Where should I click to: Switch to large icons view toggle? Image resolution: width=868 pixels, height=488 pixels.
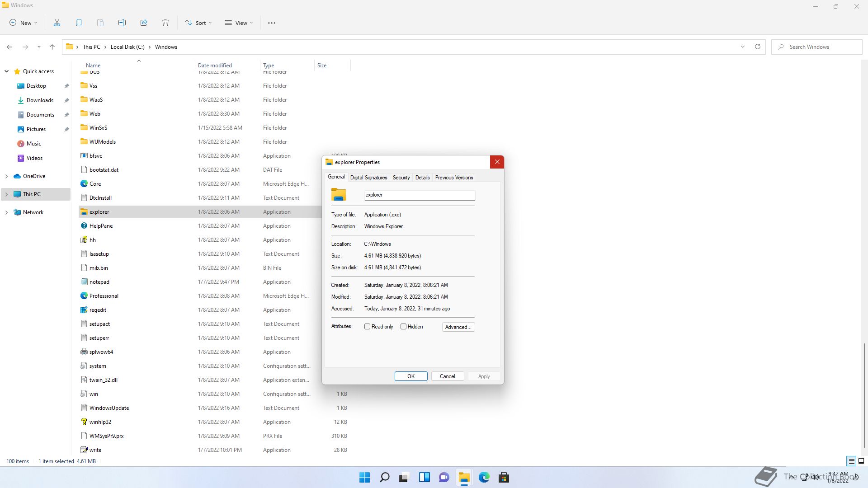861,461
